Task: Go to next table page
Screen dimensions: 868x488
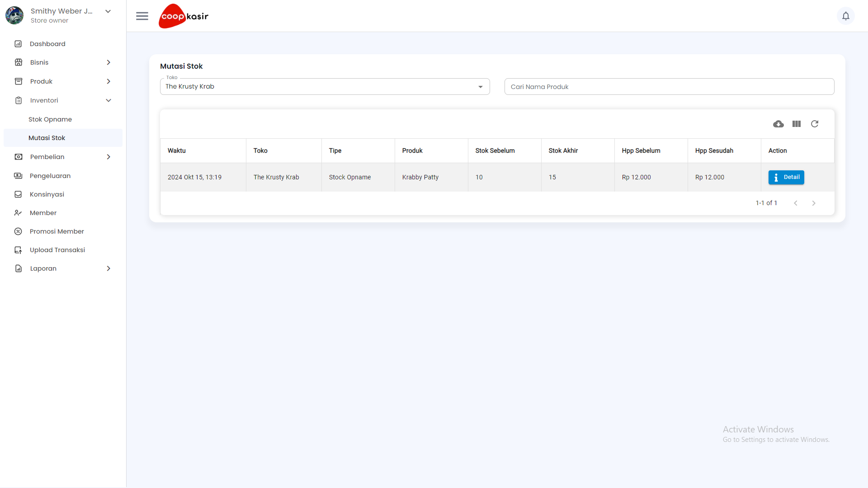Action: coord(814,203)
